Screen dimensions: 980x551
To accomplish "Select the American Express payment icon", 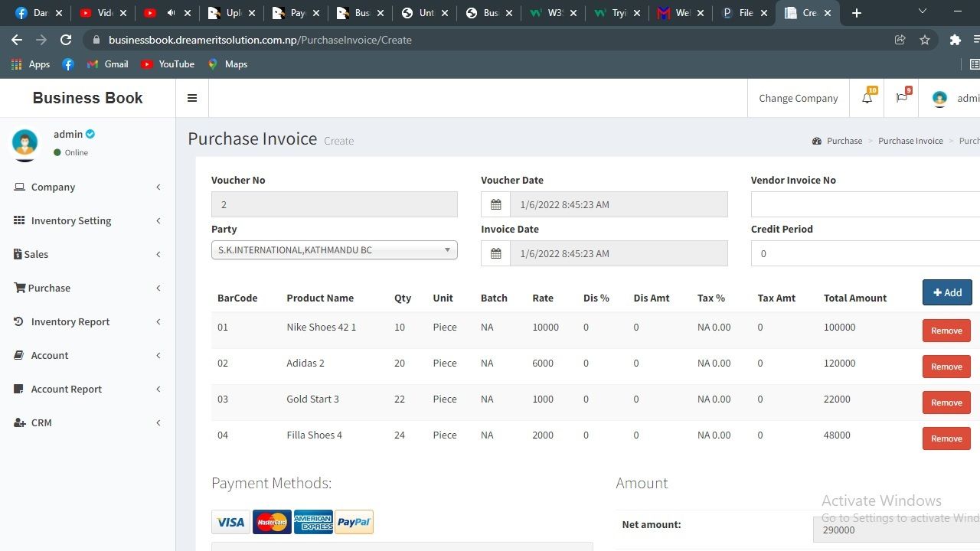I will [313, 522].
